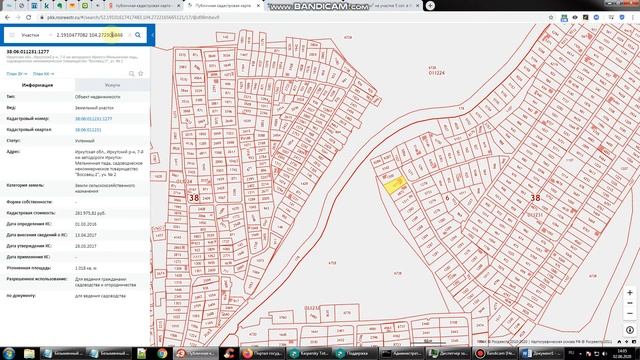Select the Кадастровая стоимость value
The height and width of the screenshot is (360, 640).
(90, 213)
